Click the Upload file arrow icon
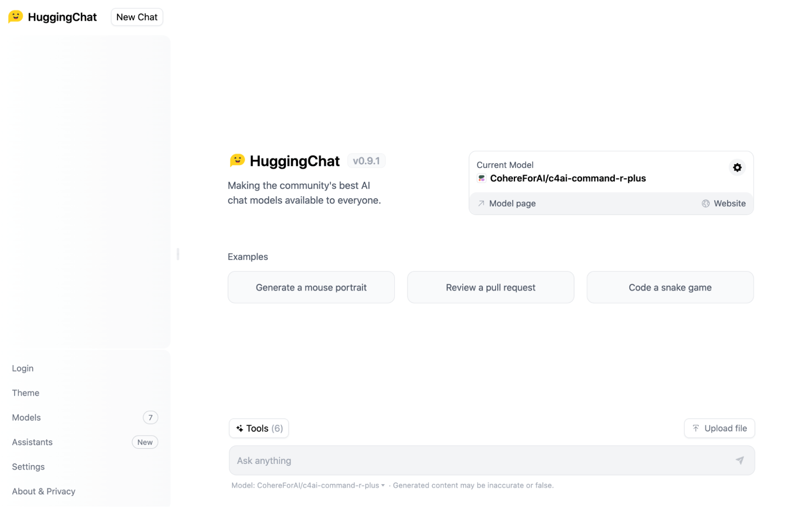This screenshot has width=812, height=507. (695, 428)
